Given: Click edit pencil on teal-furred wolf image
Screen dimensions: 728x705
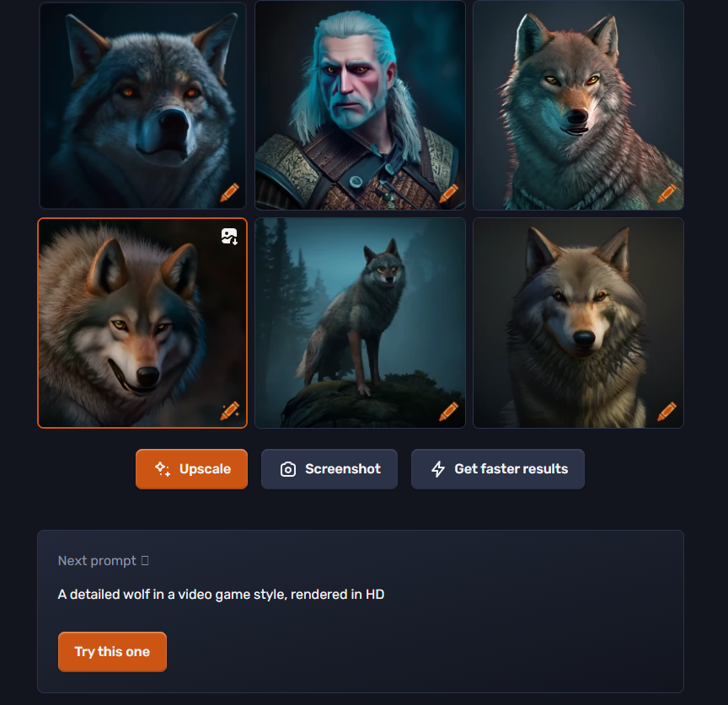Looking at the screenshot, I should [x=666, y=194].
